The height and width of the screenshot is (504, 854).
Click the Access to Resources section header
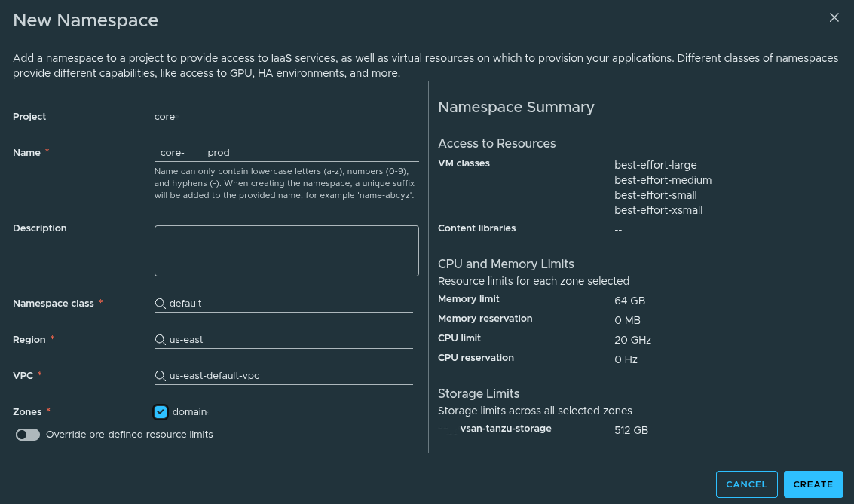(x=497, y=143)
